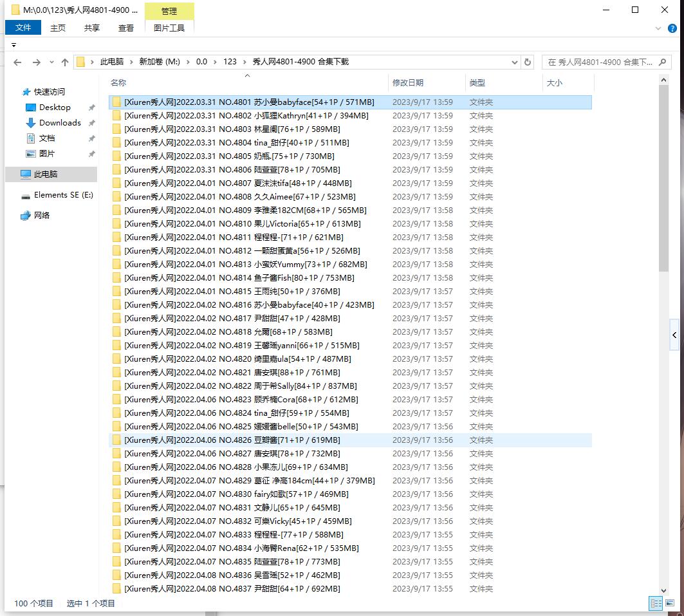Open the 图片工具 ribbon tab
This screenshot has height=616, width=684.
pos(169,28)
